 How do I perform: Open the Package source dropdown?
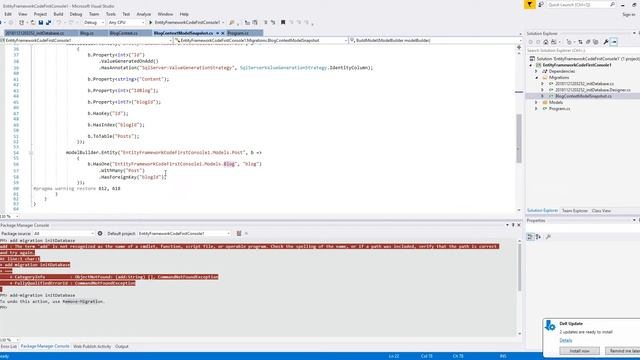click(64, 233)
